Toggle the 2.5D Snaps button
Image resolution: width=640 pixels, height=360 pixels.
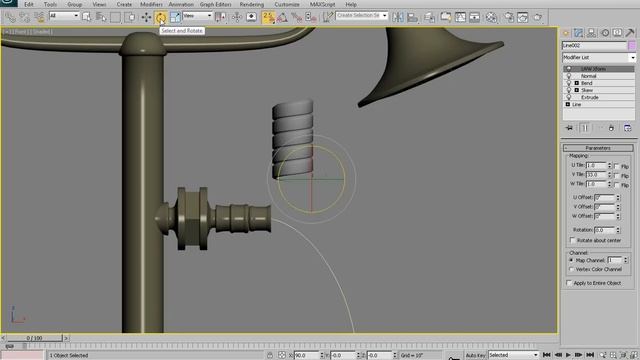tap(268, 17)
